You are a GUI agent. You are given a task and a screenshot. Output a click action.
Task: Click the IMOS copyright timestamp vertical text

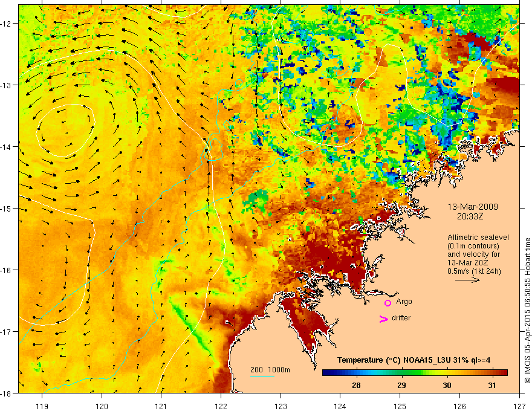click(527, 311)
